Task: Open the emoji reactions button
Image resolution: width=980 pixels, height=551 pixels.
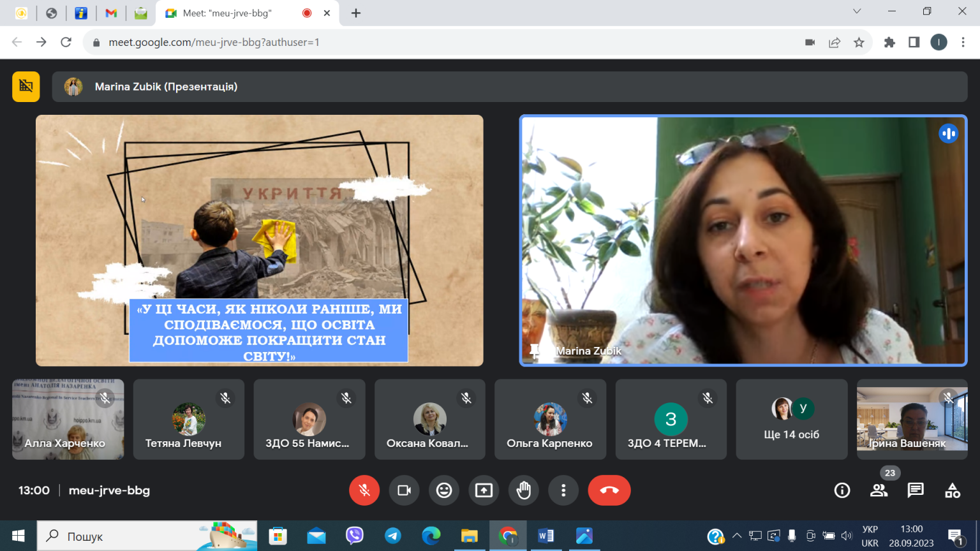Action: coord(444,490)
